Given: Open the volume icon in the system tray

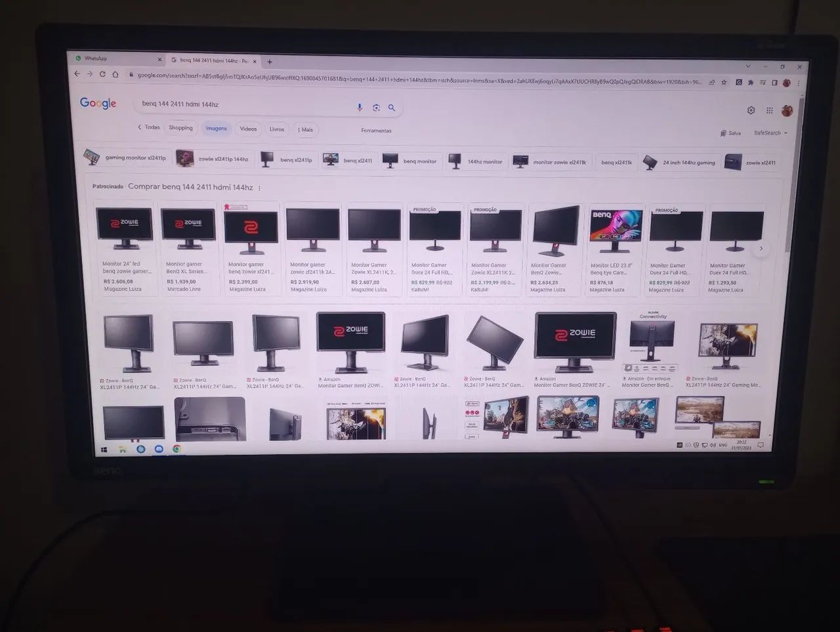Looking at the screenshot, I should pos(714,445).
